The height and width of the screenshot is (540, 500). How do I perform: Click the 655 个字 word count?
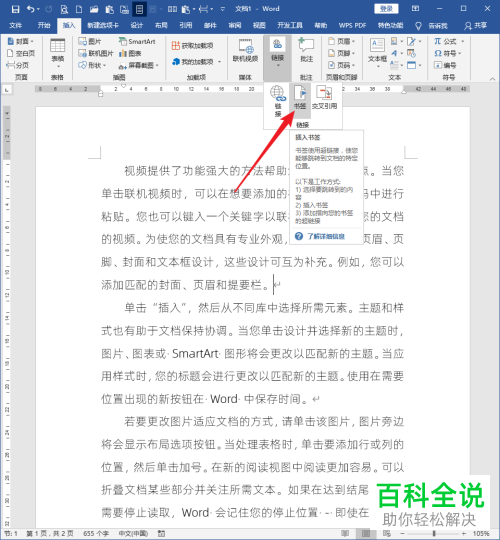pos(96,533)
